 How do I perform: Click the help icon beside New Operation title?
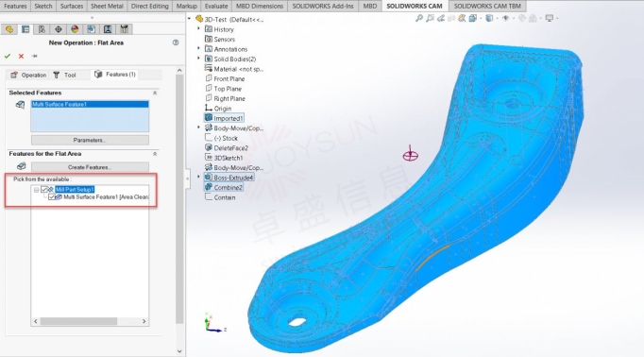pyautogui.click(x=176, y=42)
